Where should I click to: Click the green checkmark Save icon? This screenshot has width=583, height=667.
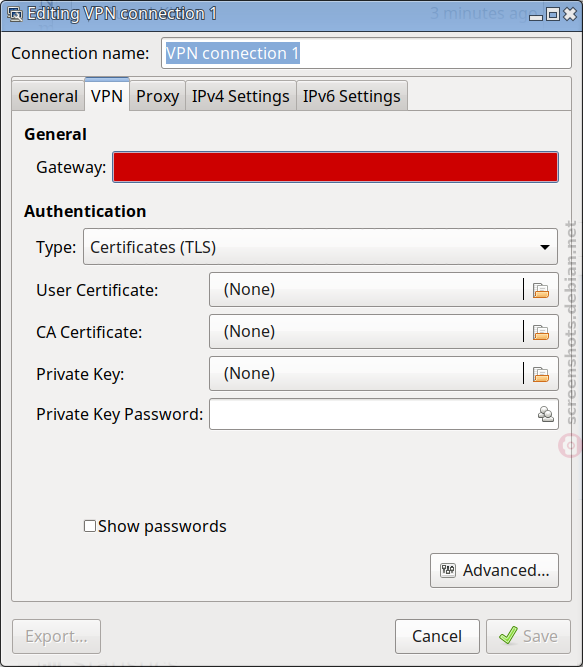point(508,636)
